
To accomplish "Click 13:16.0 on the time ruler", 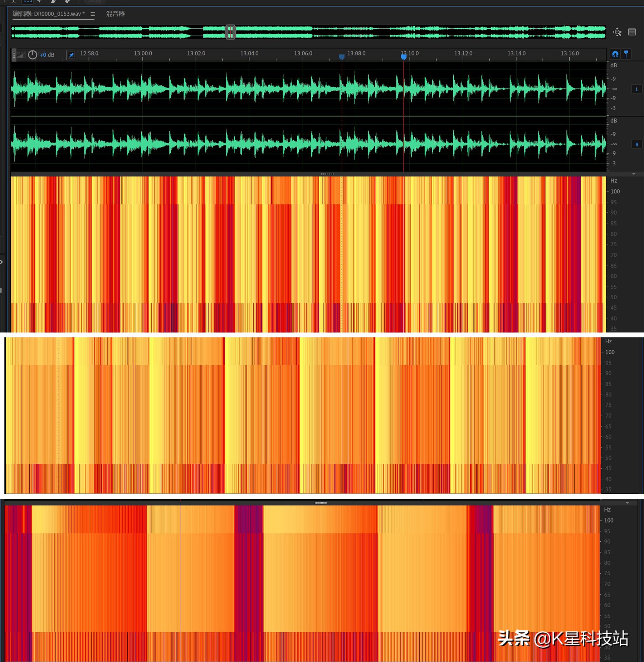I will click(570, 53).
